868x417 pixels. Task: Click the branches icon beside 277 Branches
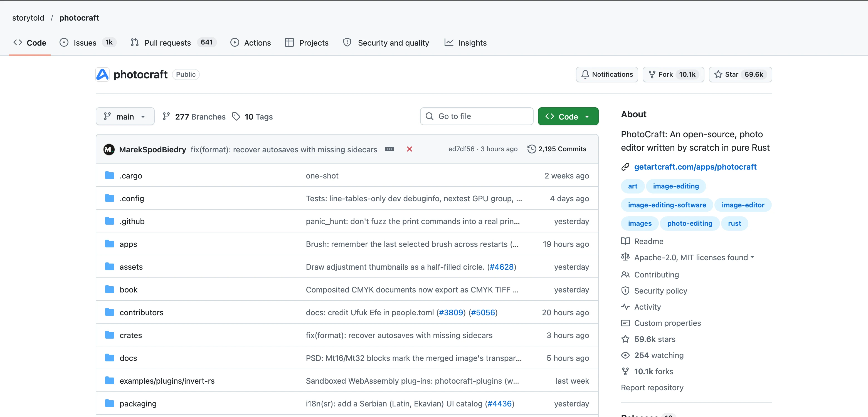point(166,116)
